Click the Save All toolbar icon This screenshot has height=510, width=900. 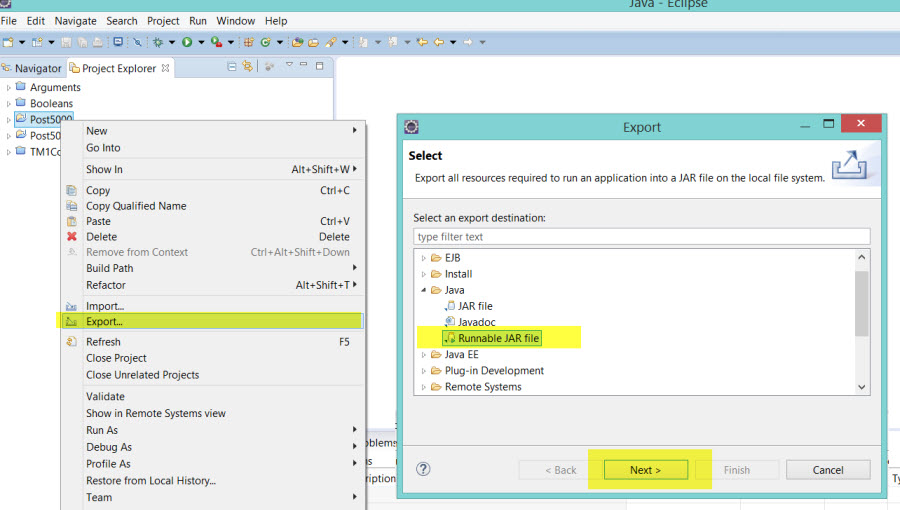[x=82, y=42]
